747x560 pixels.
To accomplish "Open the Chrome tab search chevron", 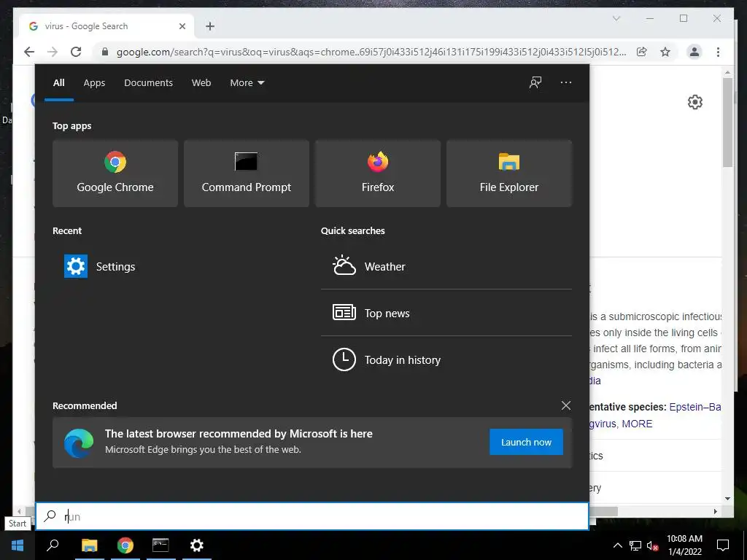I will pos(616,18).
